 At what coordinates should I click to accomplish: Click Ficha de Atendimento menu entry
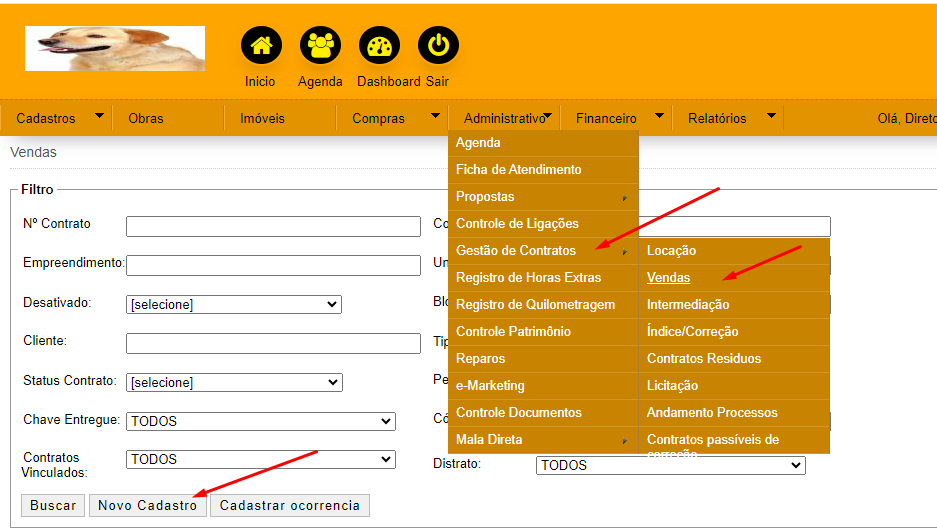(518, 169)
